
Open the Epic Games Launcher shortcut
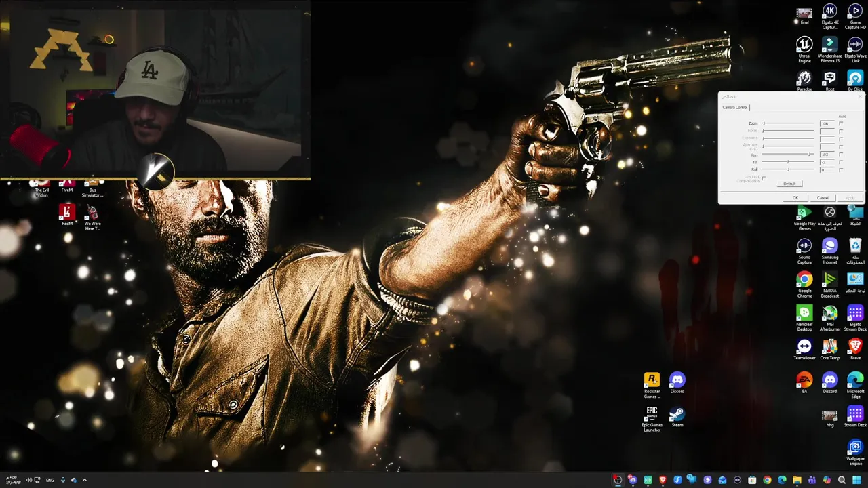652,418
